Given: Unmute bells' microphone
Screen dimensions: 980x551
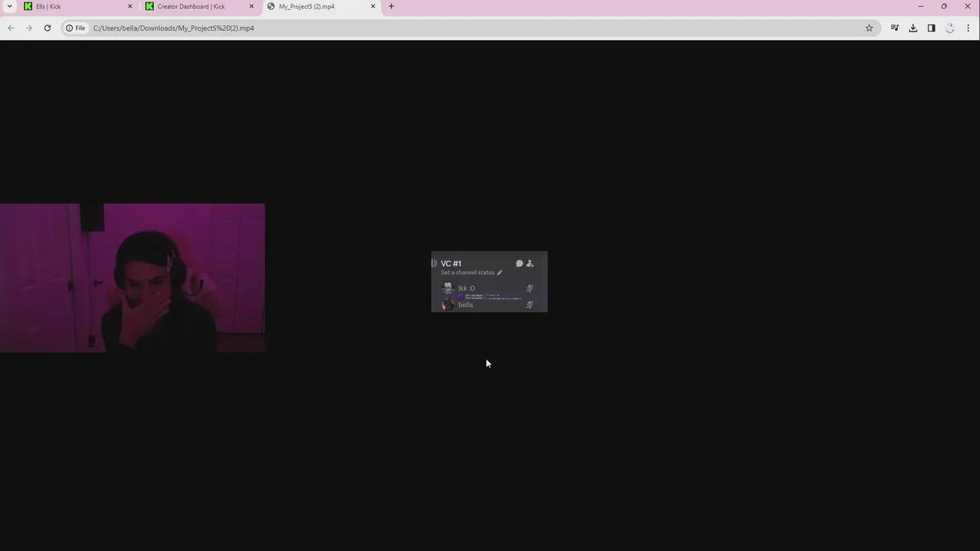Looking at the screenshot, I should [x=529, y=305].
